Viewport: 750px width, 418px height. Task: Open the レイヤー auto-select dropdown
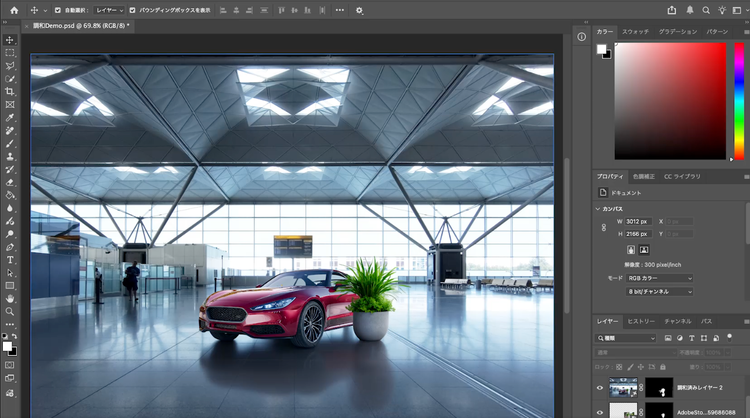109,10
